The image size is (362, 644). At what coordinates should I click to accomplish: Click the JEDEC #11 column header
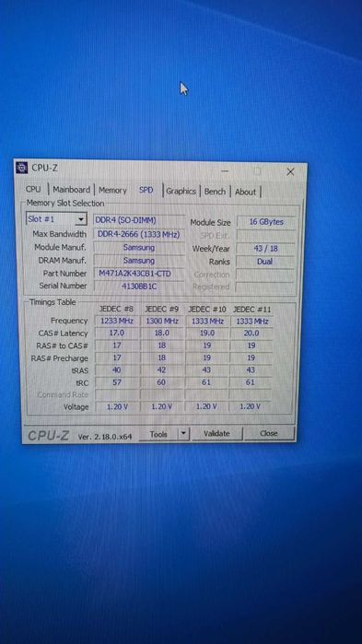[x=252, y=310]
